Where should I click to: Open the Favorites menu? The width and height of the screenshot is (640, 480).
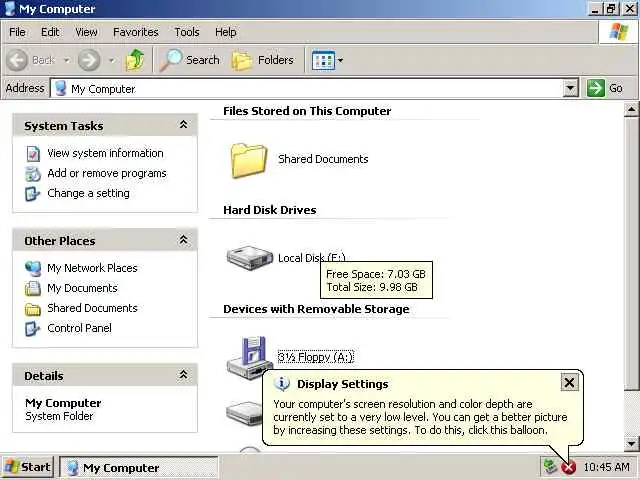click(136, 32)
